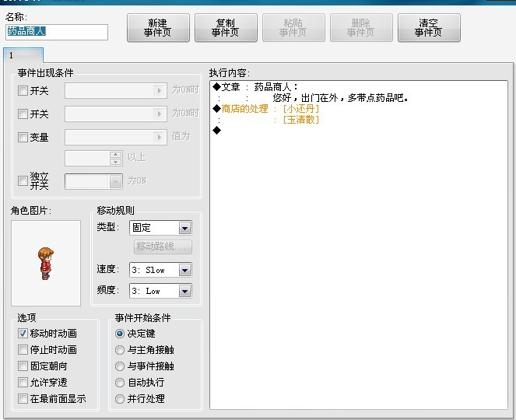Select the 与主角接触 trigger radio button
The image size is (516, 420).
(x=120, y=350)
